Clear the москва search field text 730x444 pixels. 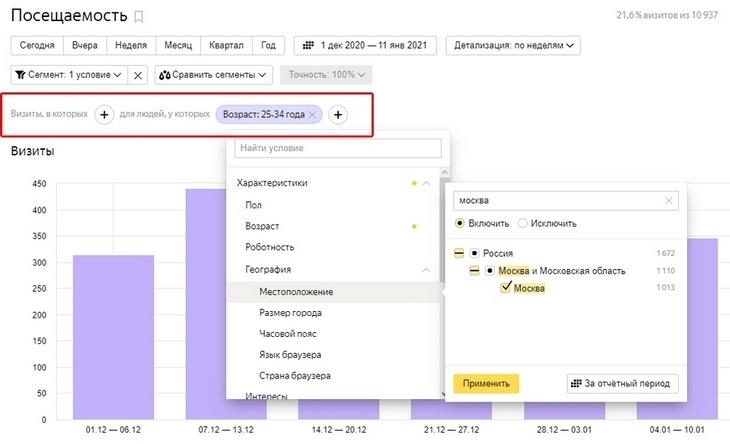pyautogui.click(x=668, y=201)
